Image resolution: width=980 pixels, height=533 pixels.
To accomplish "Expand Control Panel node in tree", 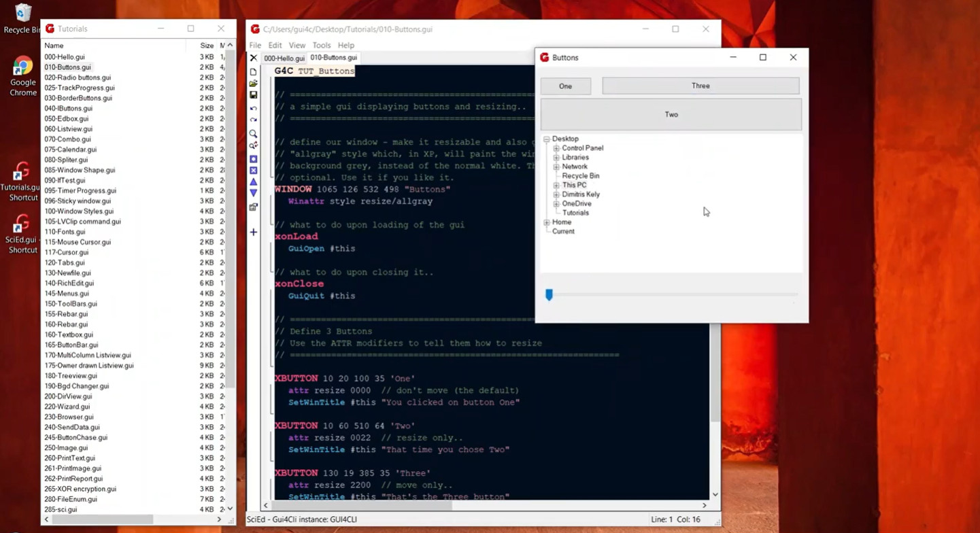I will pyautogui.click(x=556, y=148).
